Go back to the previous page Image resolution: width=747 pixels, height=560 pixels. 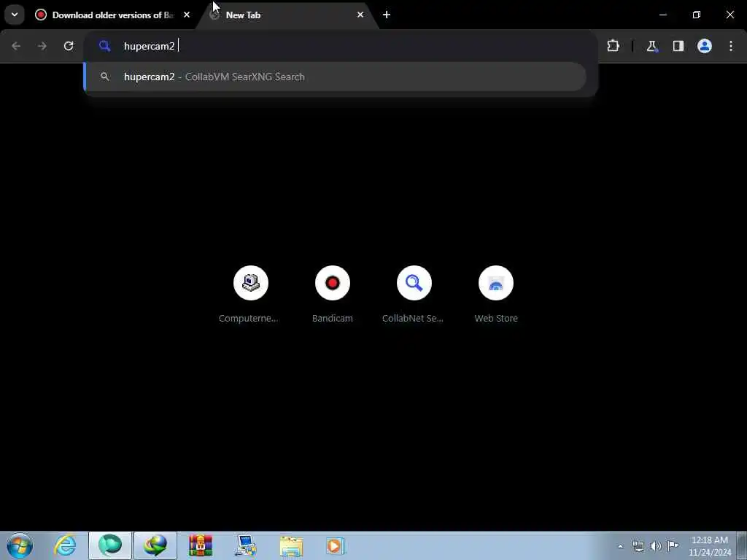click(x=16, y=46)
